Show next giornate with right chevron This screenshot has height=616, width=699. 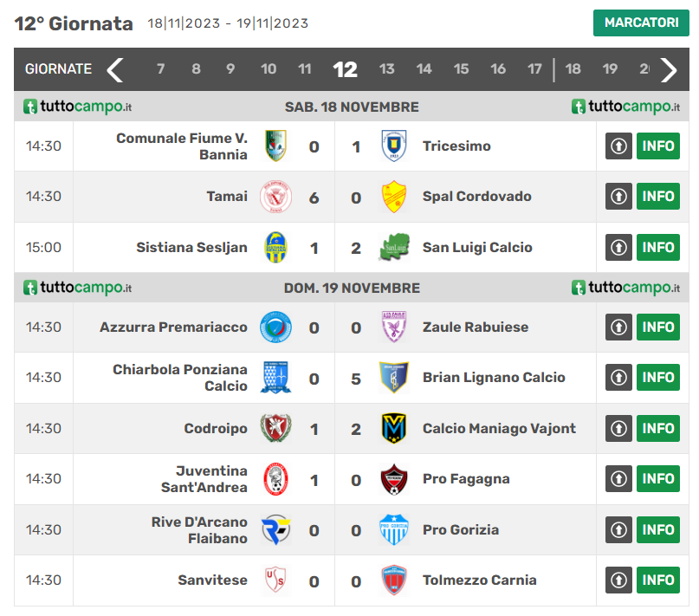669,69
